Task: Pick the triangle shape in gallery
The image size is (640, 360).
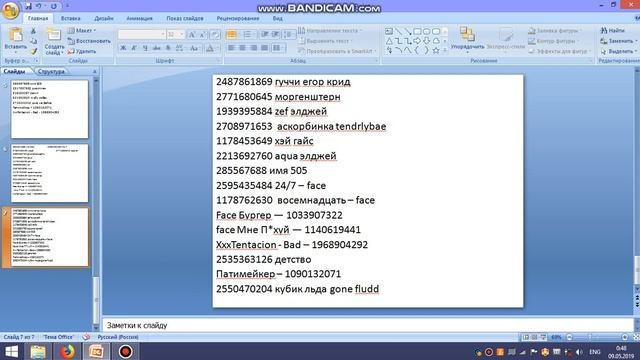Action: (x=389, y=41)
